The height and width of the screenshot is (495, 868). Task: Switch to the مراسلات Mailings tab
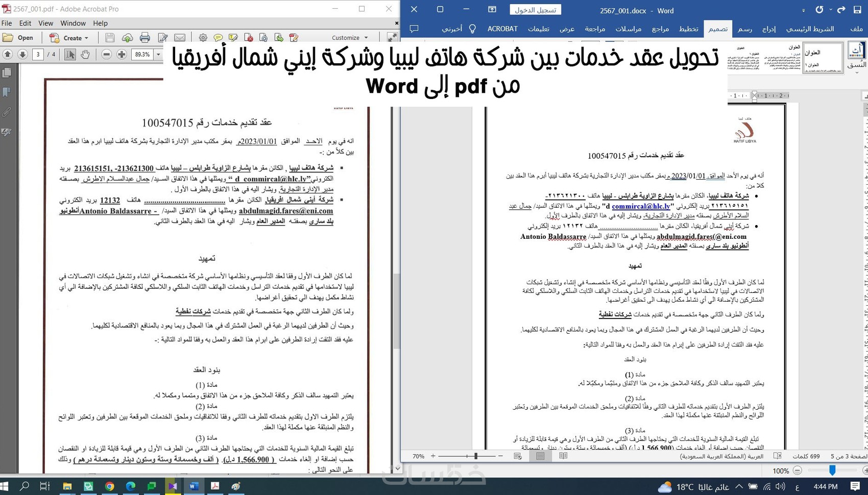(x=628, y=29)
